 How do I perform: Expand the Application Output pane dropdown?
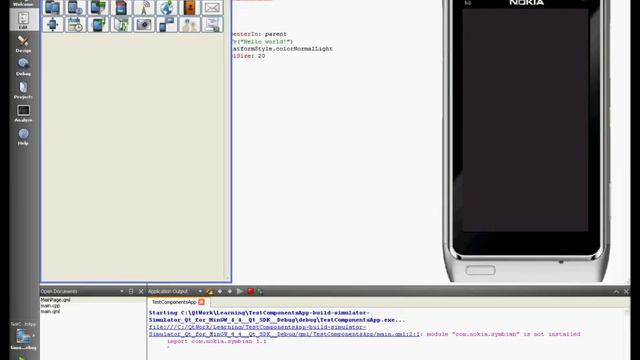(200, 291)
